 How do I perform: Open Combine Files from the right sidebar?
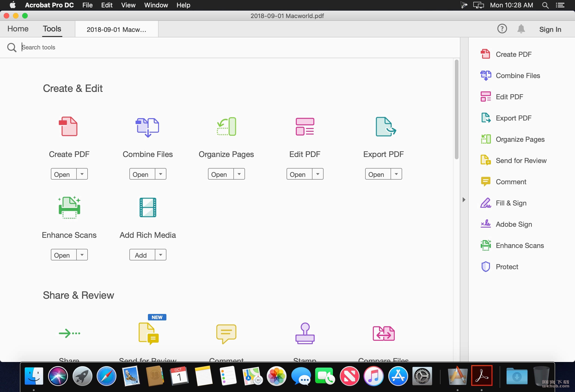(510, 75)
